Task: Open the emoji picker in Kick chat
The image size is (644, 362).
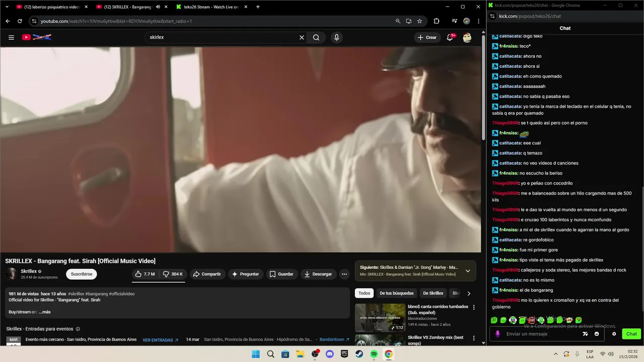Action: tap(597, 334)
